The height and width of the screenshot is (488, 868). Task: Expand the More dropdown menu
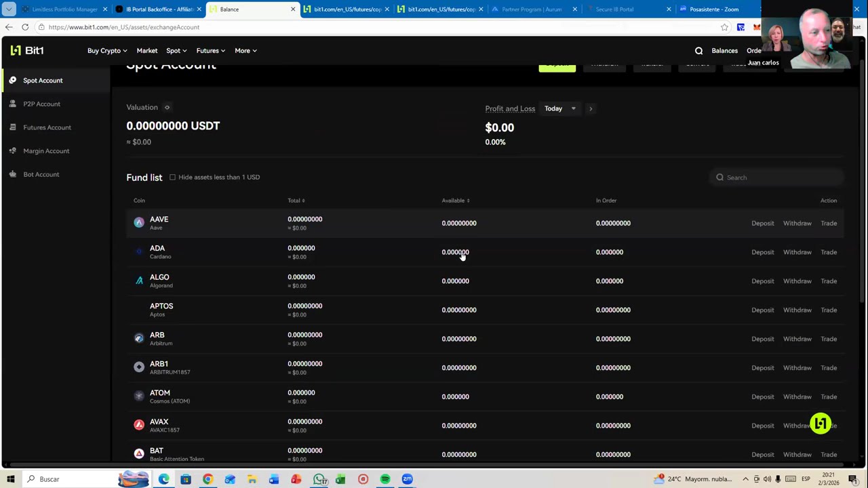245,51
